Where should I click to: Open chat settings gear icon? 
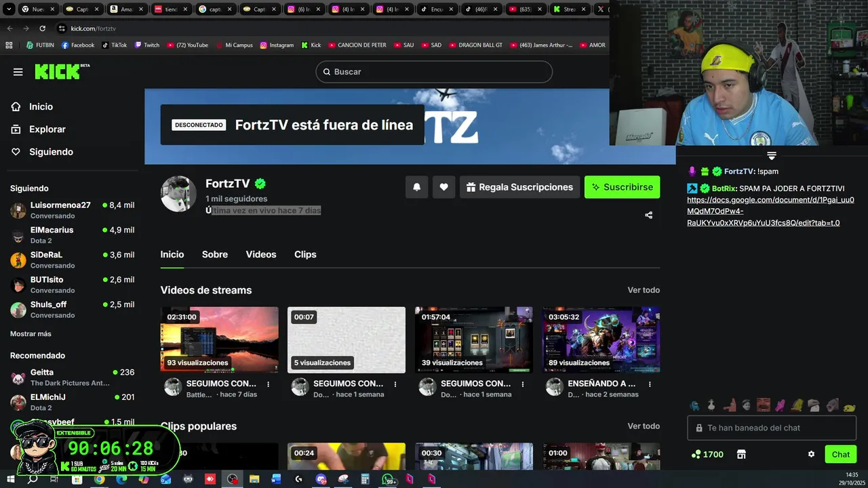coord(811,454)
